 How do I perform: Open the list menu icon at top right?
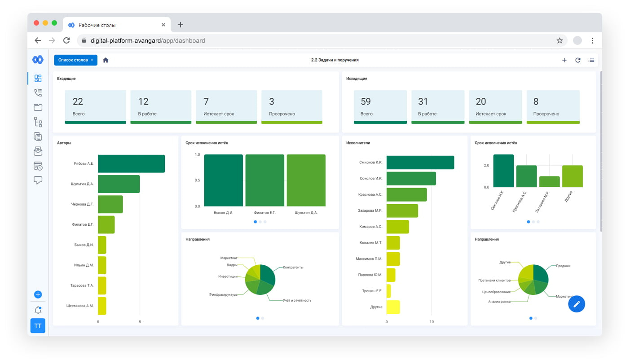[591, 60]
